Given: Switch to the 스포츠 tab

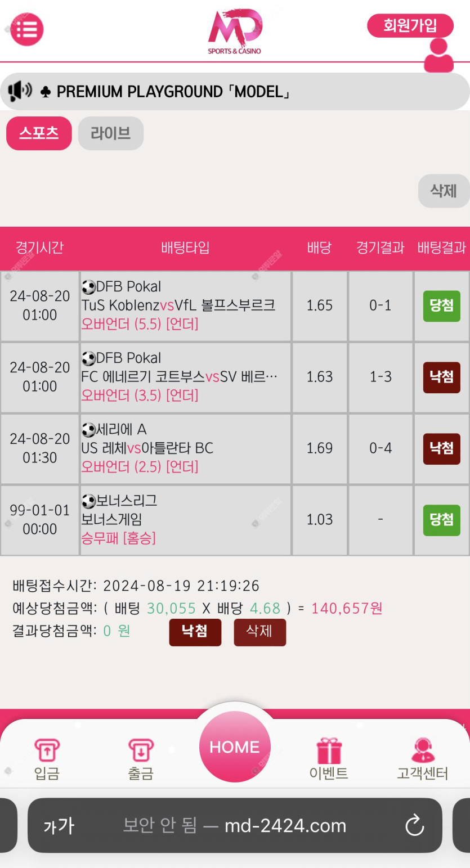Looking at the screenshot, I should [x=39, y=133].
